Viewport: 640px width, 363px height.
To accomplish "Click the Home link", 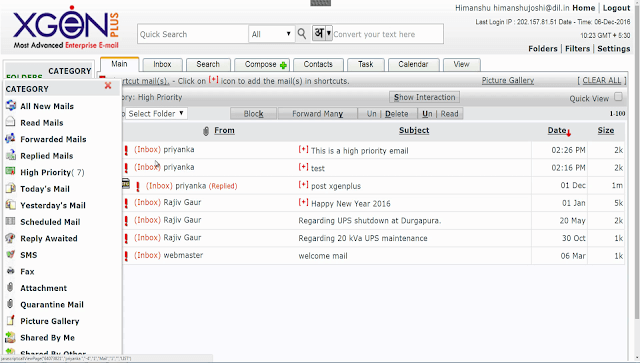I will coord(584,8).
